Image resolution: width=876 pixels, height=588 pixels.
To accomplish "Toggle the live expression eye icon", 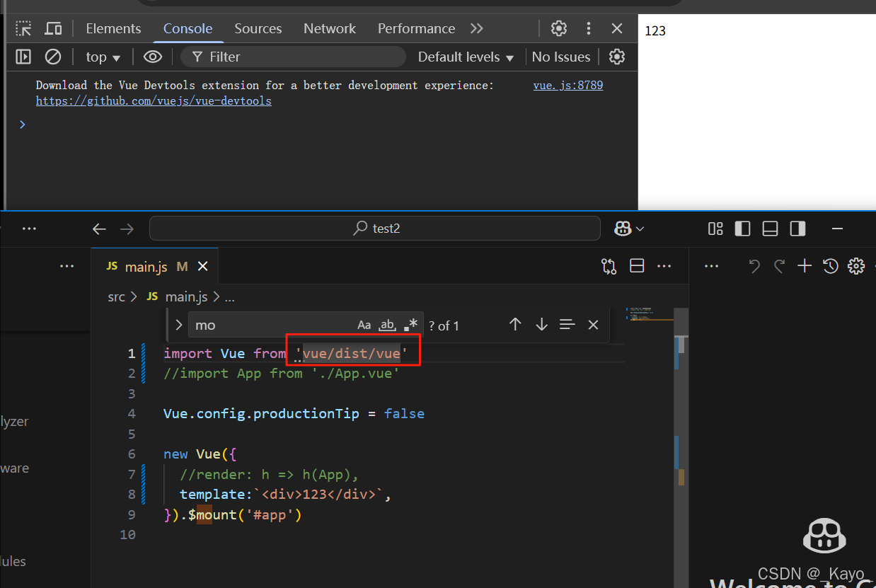I will [153, 57].
